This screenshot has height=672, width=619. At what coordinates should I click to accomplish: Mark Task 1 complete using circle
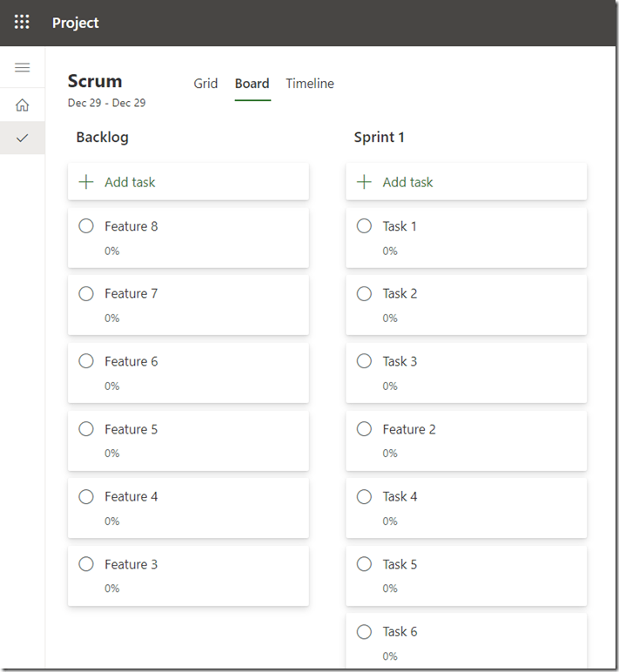[x=364, y=226]
